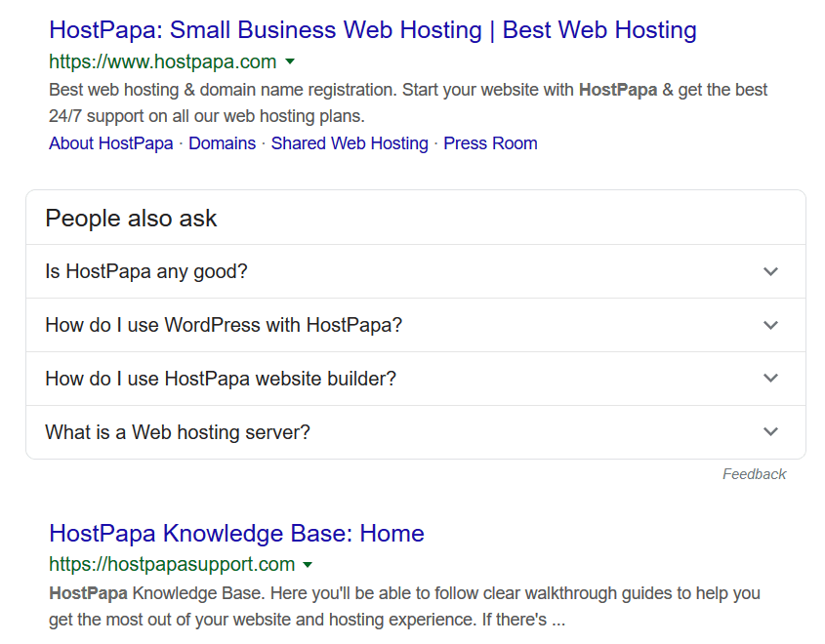Click the Feedback link below People also ask

click(754, 474)
